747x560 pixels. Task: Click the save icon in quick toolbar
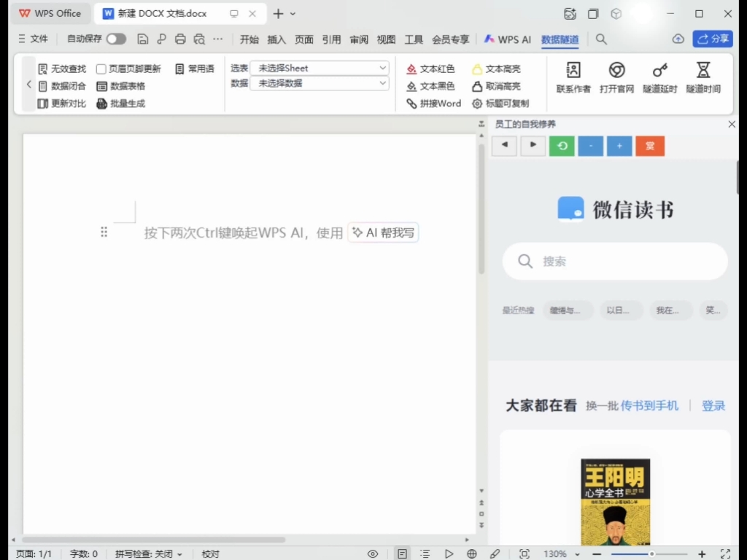tap(142, 39)
